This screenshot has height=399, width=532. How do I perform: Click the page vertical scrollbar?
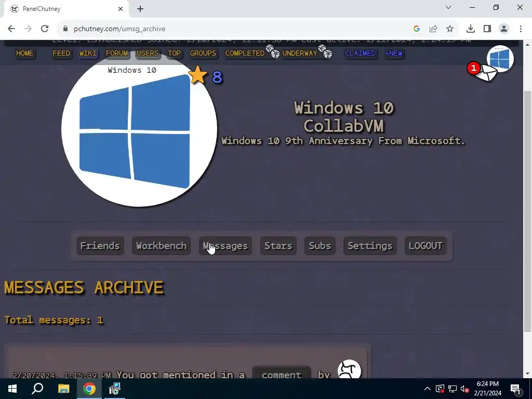pos(527,210)
